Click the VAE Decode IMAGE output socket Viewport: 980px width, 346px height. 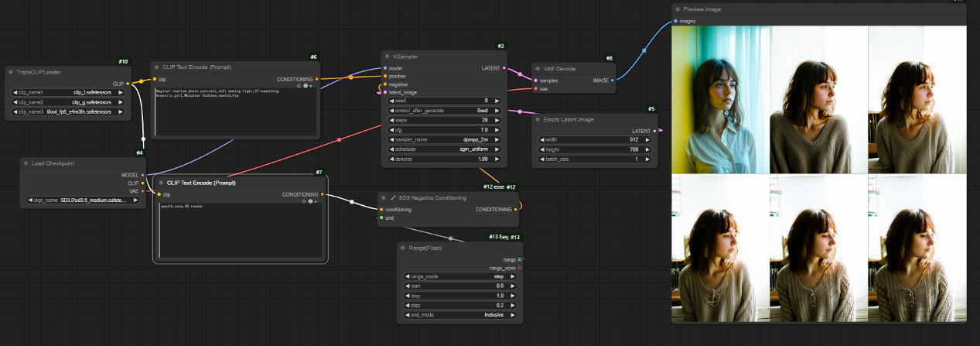click(612, 80)
